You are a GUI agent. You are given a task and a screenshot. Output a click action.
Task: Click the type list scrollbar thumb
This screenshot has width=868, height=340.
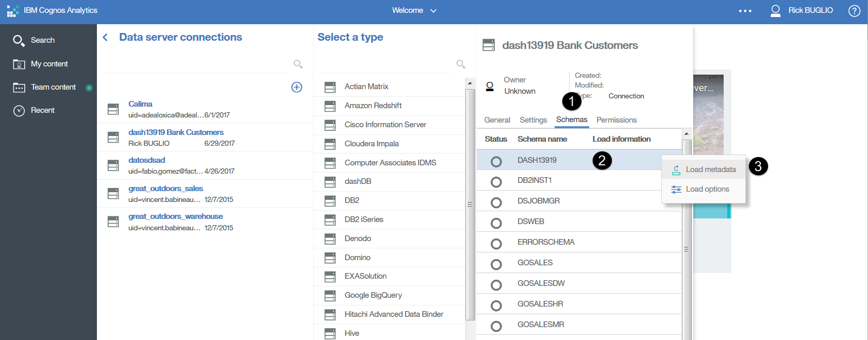(470, 205)
